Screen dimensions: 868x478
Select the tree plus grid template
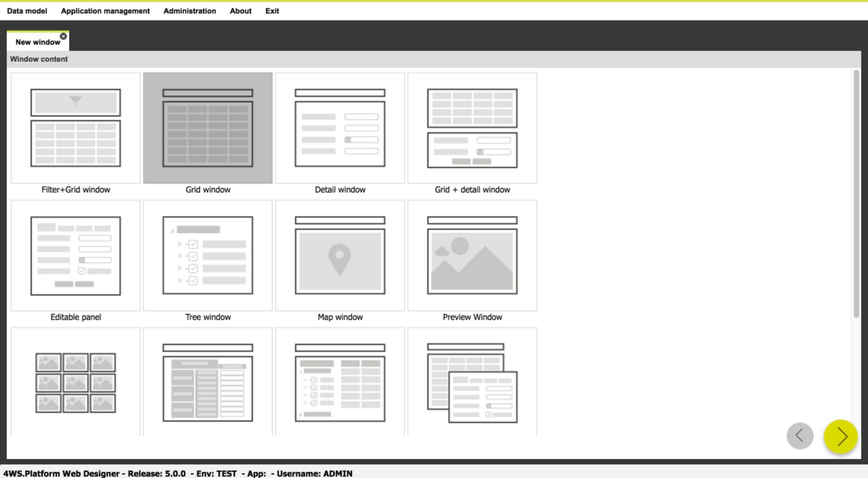(x=340, y=382)
